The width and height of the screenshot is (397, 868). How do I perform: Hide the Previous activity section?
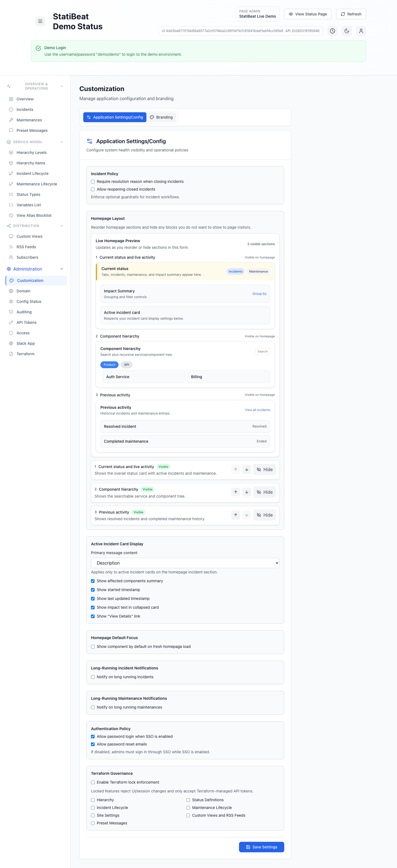(264, 515)
